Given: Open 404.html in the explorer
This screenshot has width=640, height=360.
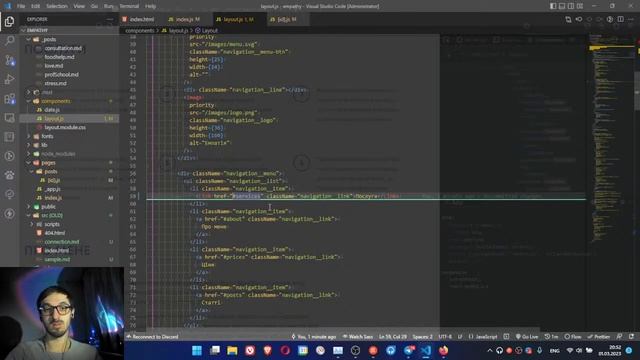Looking at the screenshot, I should click(54, 233).
